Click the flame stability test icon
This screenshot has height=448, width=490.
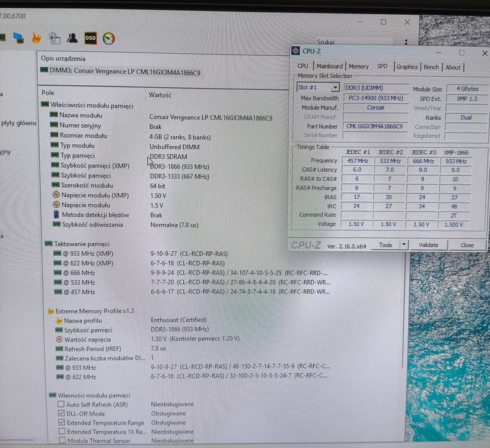pyautogui.click(x=37, y=38)
